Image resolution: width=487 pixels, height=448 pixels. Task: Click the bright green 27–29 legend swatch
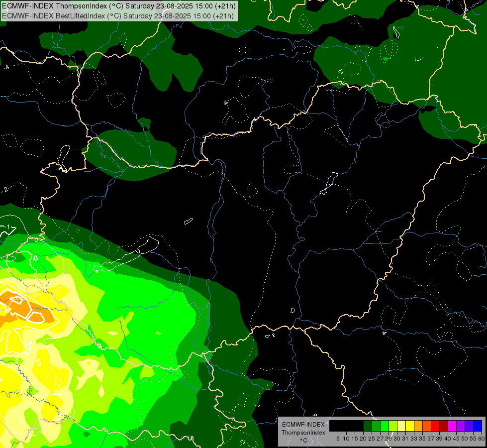point(385,426)
